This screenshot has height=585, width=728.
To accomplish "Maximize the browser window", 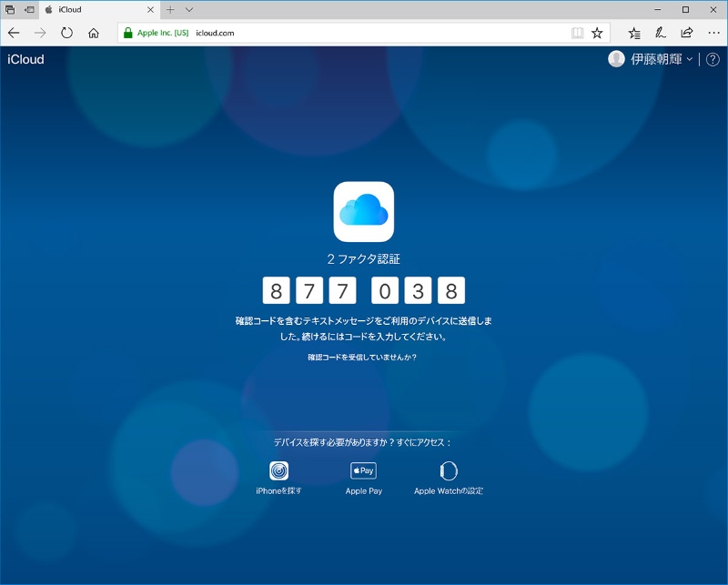I will click(685, 9).
